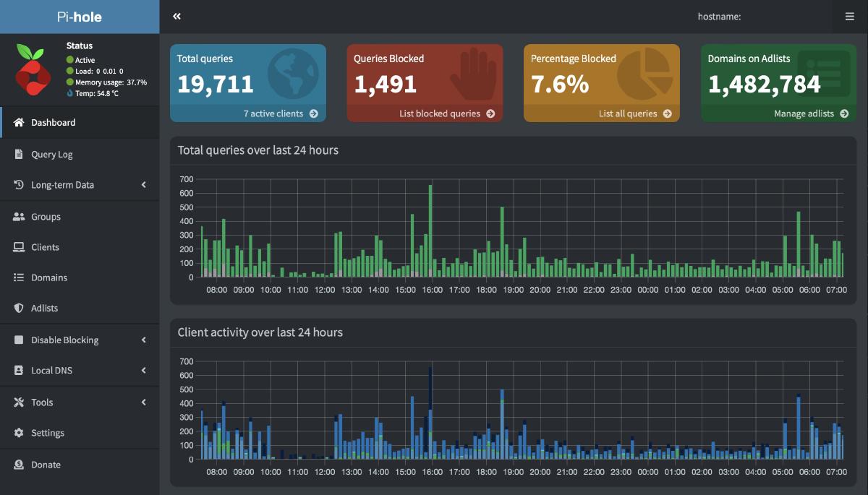868x495 pixels.
Task: Collapse sidebar with double-chevron icon
Action: [177, 17]
